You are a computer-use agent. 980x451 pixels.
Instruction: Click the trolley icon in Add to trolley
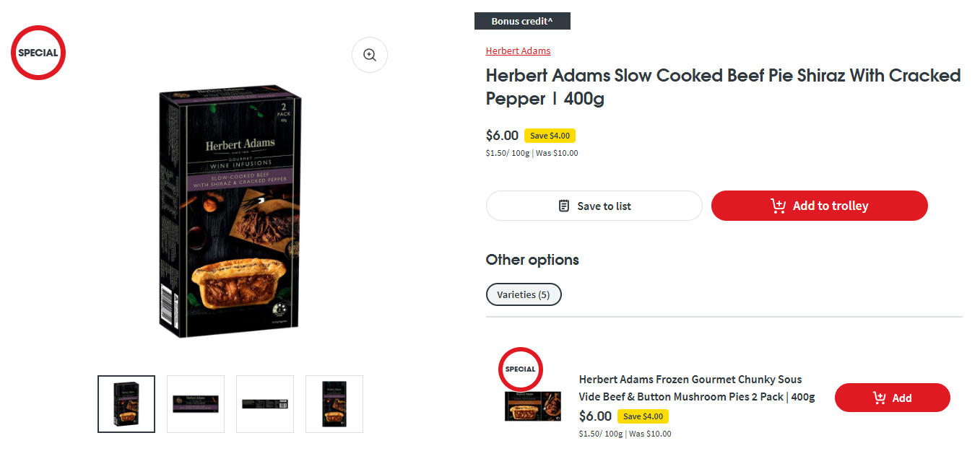pos(778,206)
